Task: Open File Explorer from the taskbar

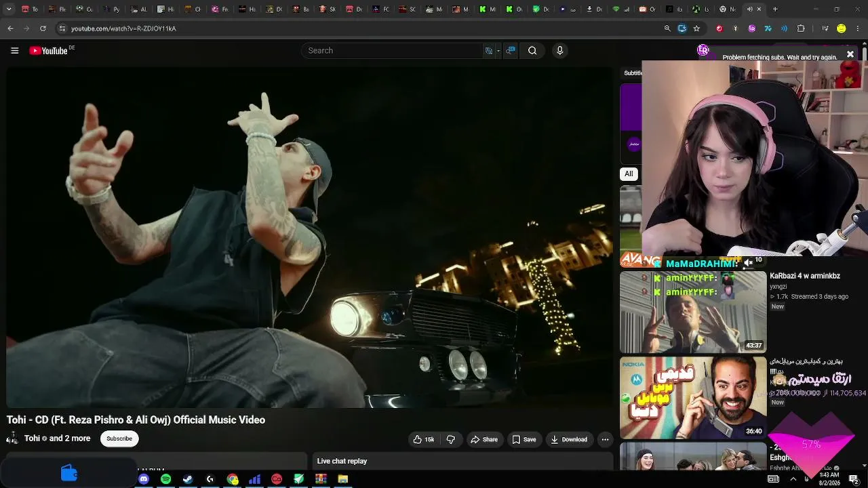Action: (343, 479)
